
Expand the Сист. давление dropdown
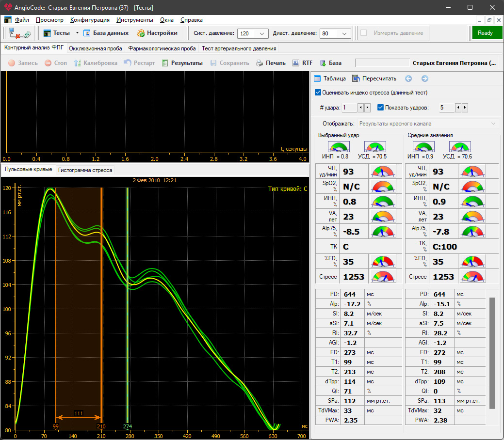click(262, 33)
